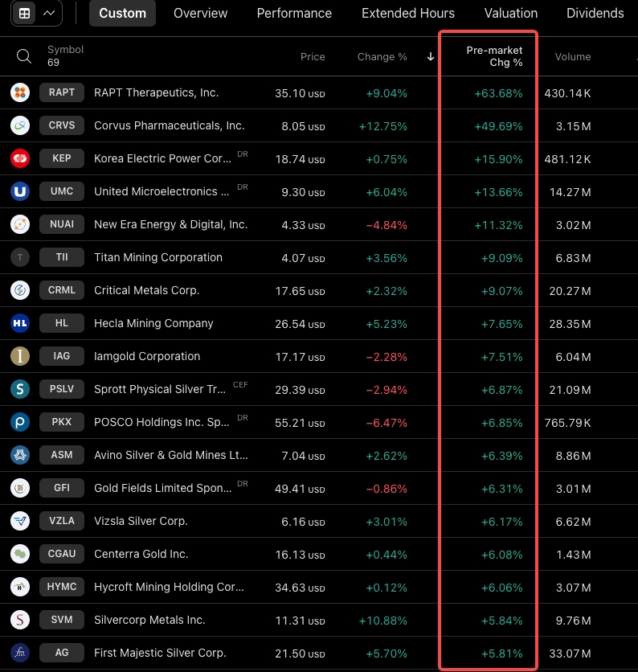Screen dimensions: 638x672
Task: Click the Iamgold logo
Action: click(20, 356)
